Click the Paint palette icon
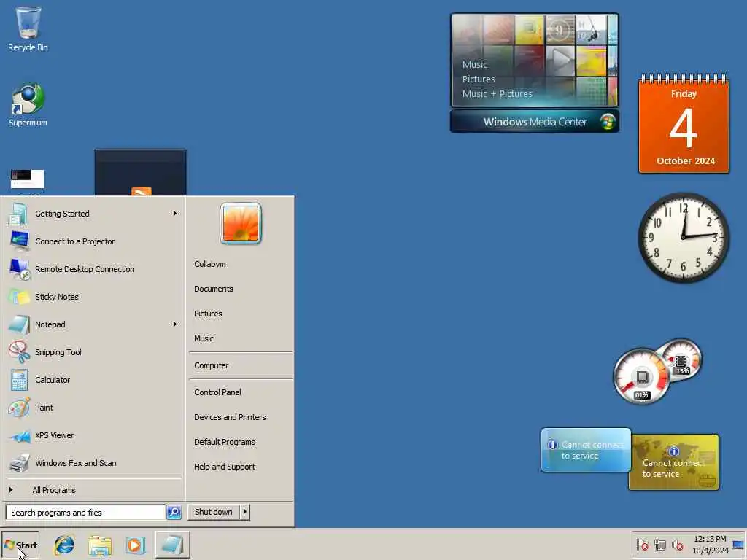 pyautogui.click(x=19, y=408)
